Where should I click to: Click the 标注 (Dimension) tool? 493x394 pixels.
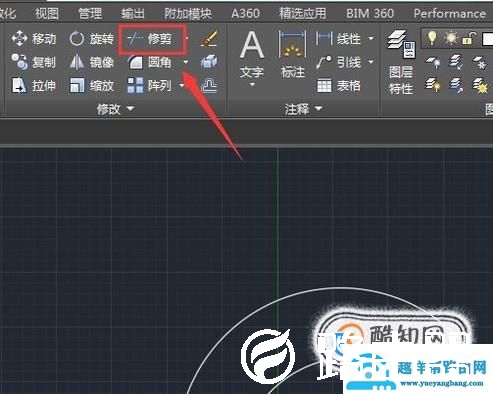pos(292,53)
